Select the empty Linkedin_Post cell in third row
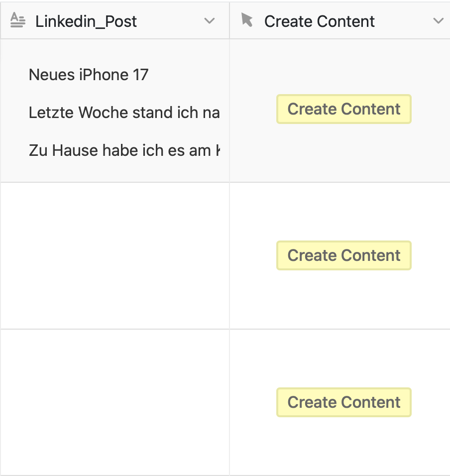Image resolution: width=450 pixels, height=476 pixels. click(x=114, y=402)
